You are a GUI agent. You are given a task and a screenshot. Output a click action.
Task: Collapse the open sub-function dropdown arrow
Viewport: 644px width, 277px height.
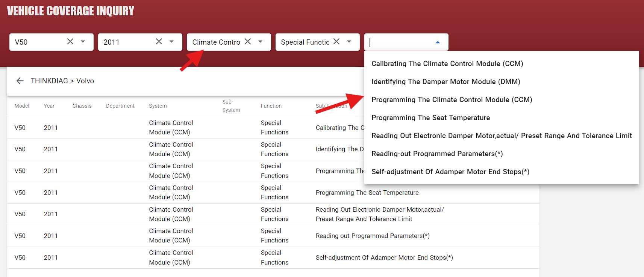click(x=438, y=42)
